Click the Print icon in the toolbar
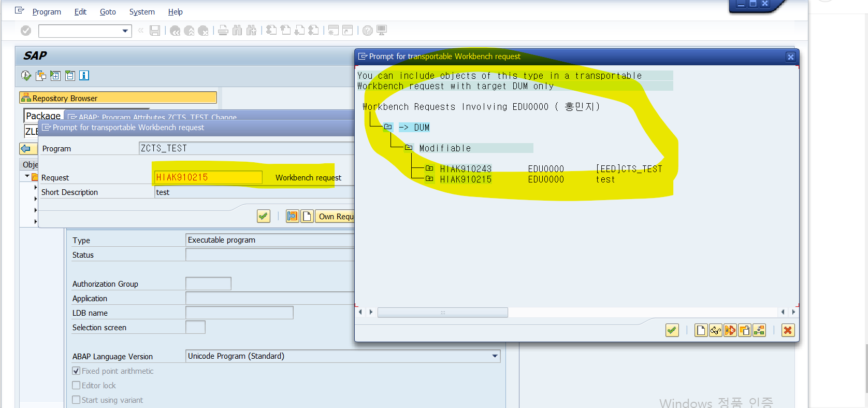Viewport: 868px width, 408px height. coord(223,31)
